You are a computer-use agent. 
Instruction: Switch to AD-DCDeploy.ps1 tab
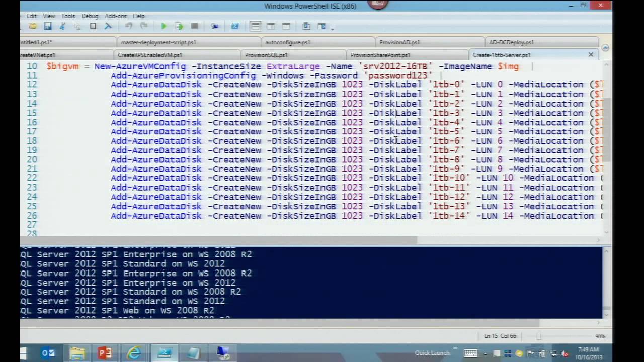541,43
